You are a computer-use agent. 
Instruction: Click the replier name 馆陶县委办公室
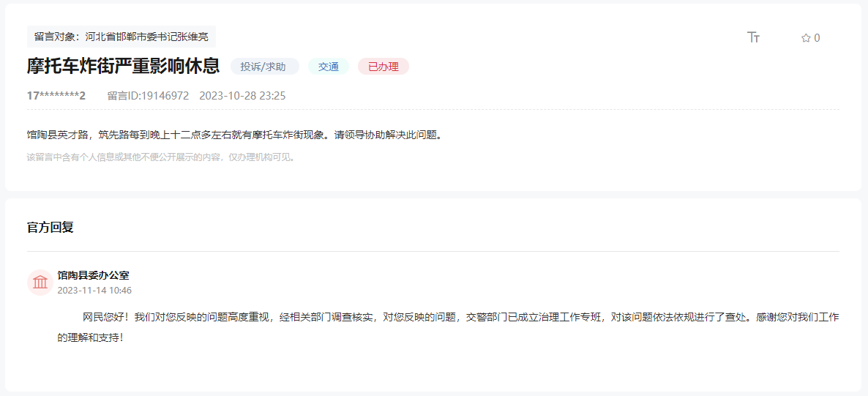coord(93,275)
